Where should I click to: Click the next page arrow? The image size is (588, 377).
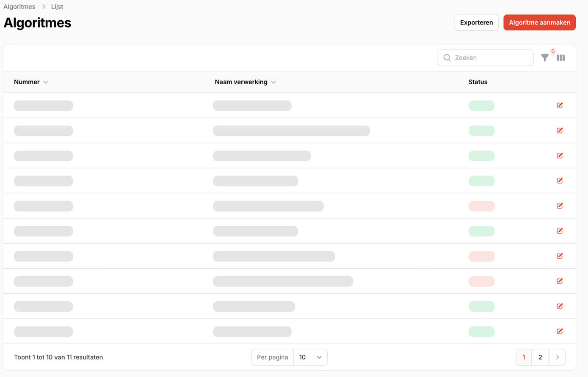click(x=557, y=357)
